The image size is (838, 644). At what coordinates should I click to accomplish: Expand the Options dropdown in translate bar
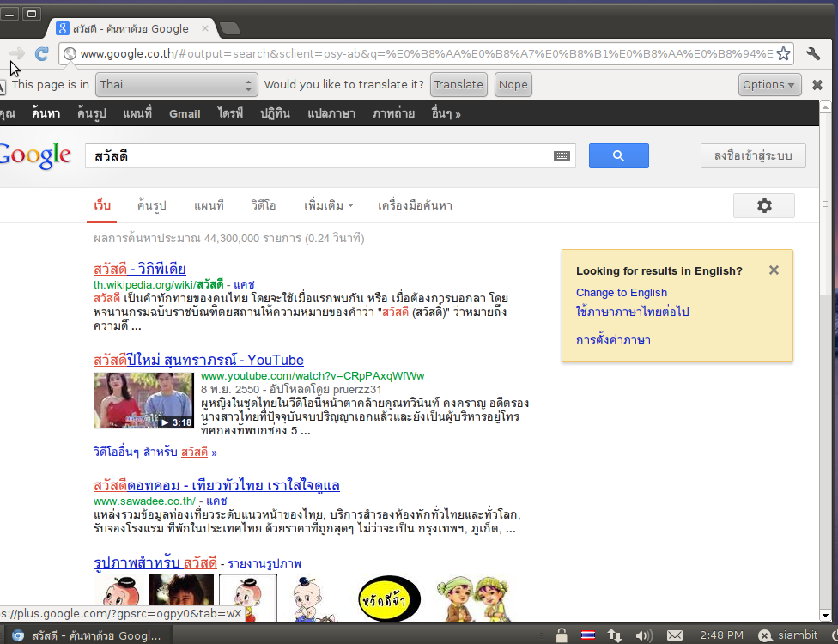pos(769,85)
